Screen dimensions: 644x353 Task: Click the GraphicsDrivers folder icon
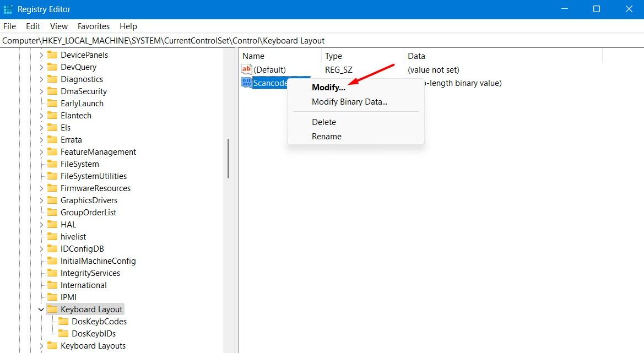tap(52, 200)
